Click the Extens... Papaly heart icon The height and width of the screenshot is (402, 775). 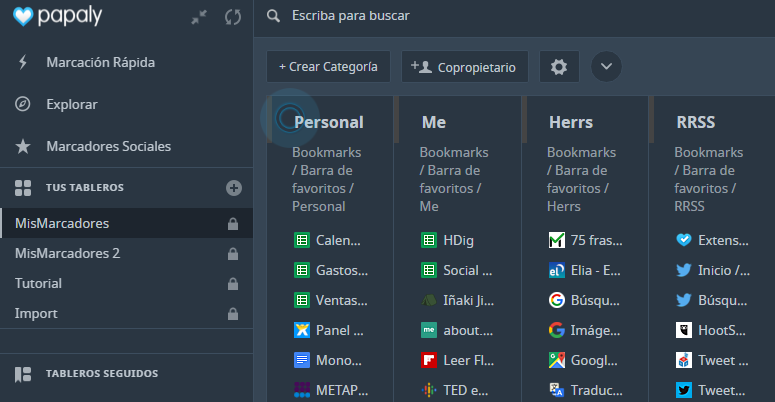point(684,240)
